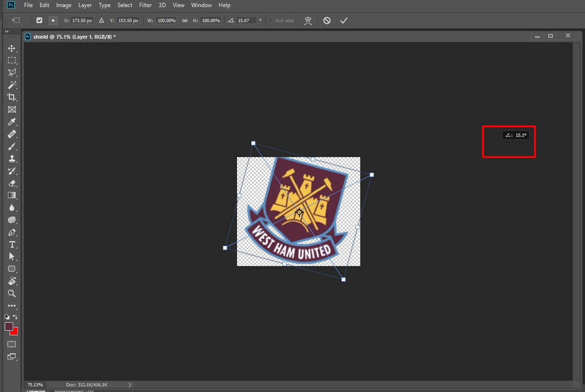Select the History Brush tool
585x392 pixels.
pos(12,171)
